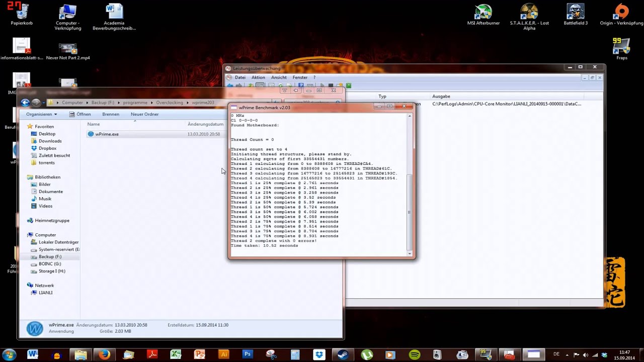644x362 pixels.
Task: Open the volume tray icon
Action: [586, 355]
